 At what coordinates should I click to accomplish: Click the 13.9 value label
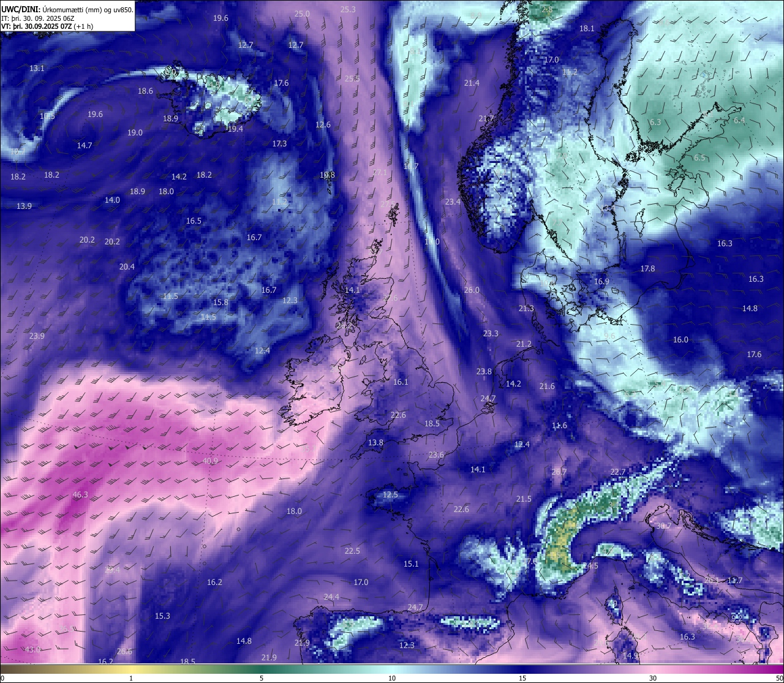coord(24,206)
